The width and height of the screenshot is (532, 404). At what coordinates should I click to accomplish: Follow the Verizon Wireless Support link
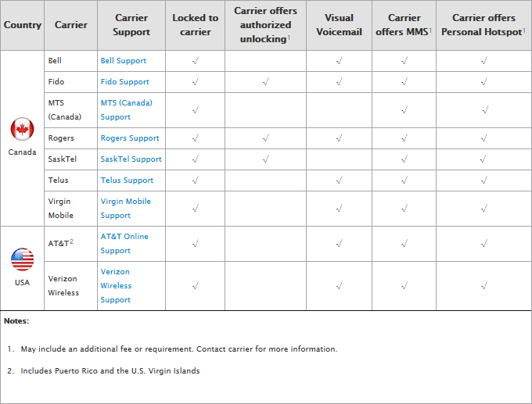[116, 286]
